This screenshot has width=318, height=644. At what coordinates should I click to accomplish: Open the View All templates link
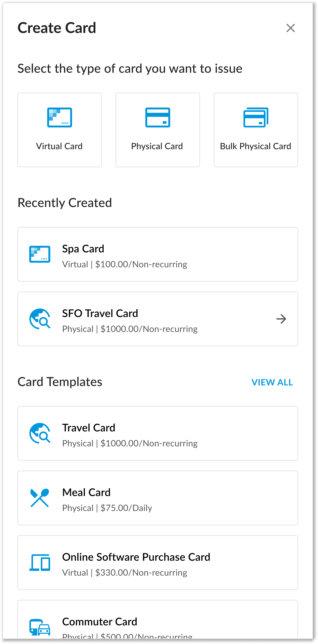[x=272, y=382]
